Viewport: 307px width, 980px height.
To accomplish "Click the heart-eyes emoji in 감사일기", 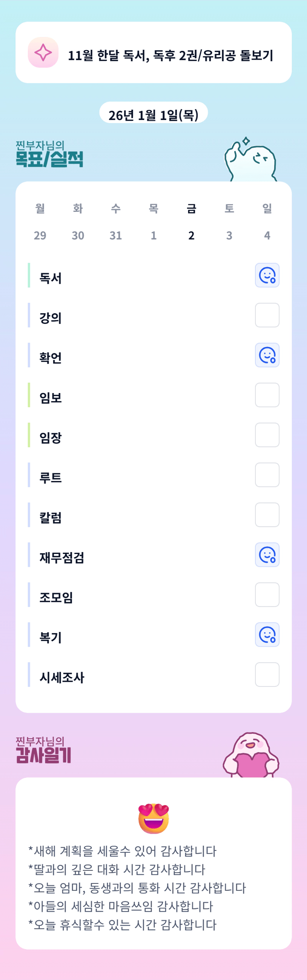I will (x=154, y=818).
